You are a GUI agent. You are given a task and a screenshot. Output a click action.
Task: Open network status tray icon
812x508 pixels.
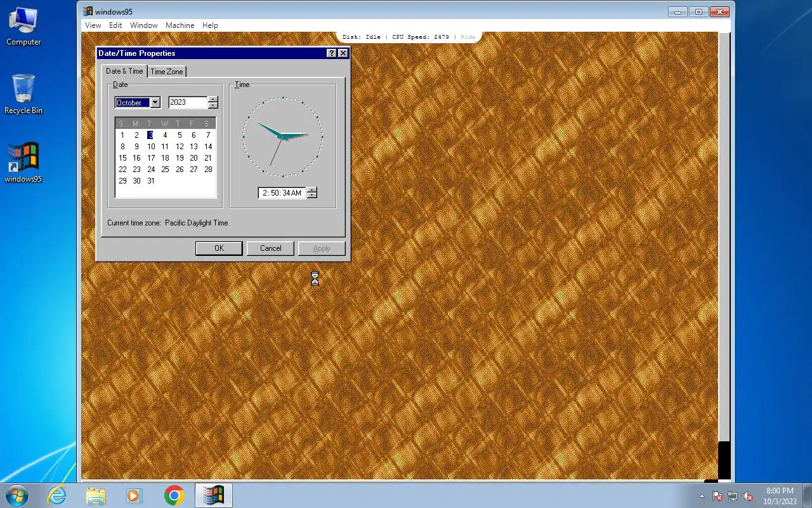(x=733, y=496)
